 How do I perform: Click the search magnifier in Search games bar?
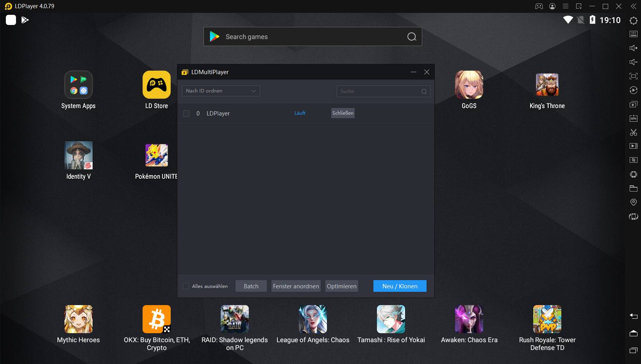(412, 37)
